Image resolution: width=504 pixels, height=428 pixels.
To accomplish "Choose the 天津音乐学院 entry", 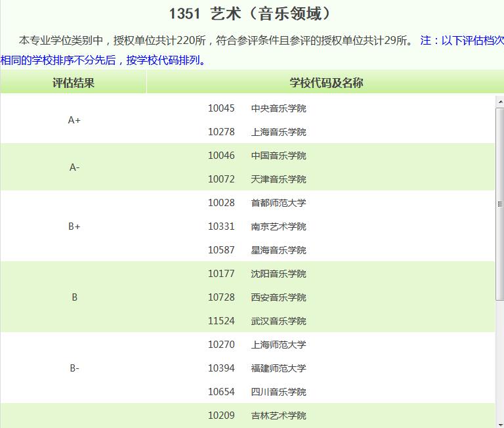I will (x=278, y=179).
